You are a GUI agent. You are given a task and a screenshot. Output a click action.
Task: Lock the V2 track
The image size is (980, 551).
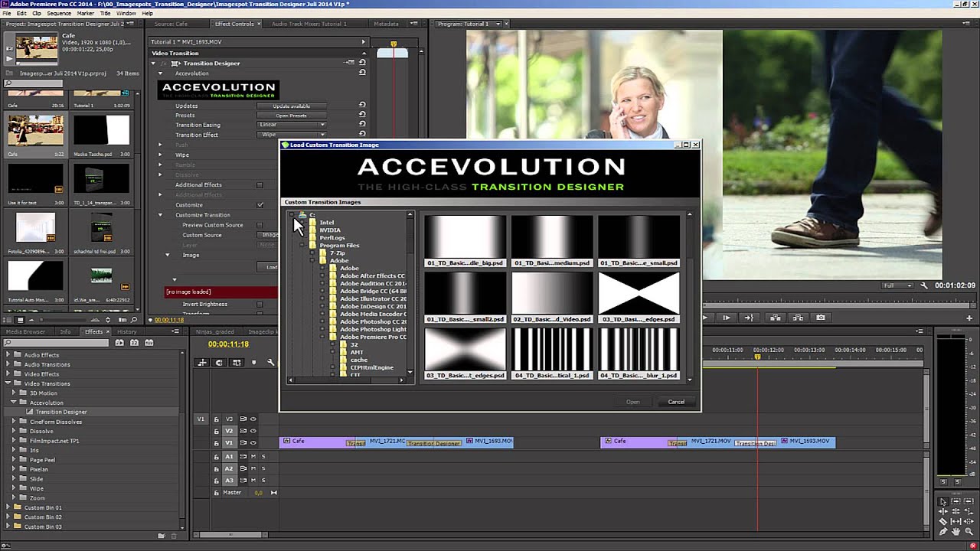217,431
